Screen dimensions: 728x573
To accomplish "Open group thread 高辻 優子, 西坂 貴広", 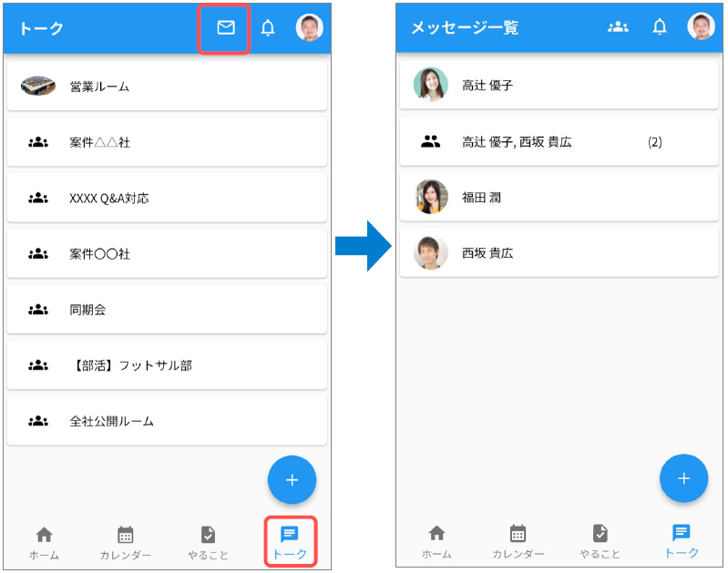I will [559, 141].
